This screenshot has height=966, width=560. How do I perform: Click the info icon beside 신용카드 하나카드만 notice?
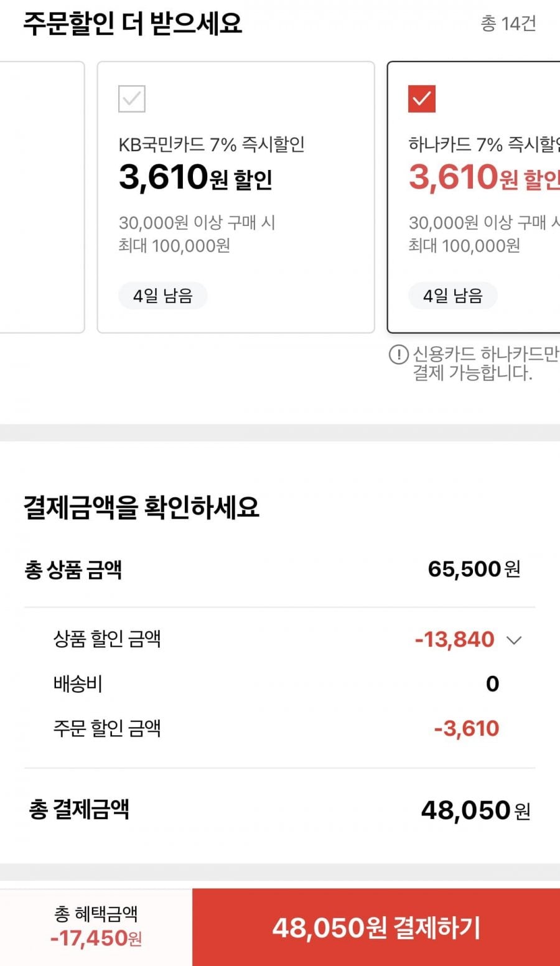pos(398,355)
